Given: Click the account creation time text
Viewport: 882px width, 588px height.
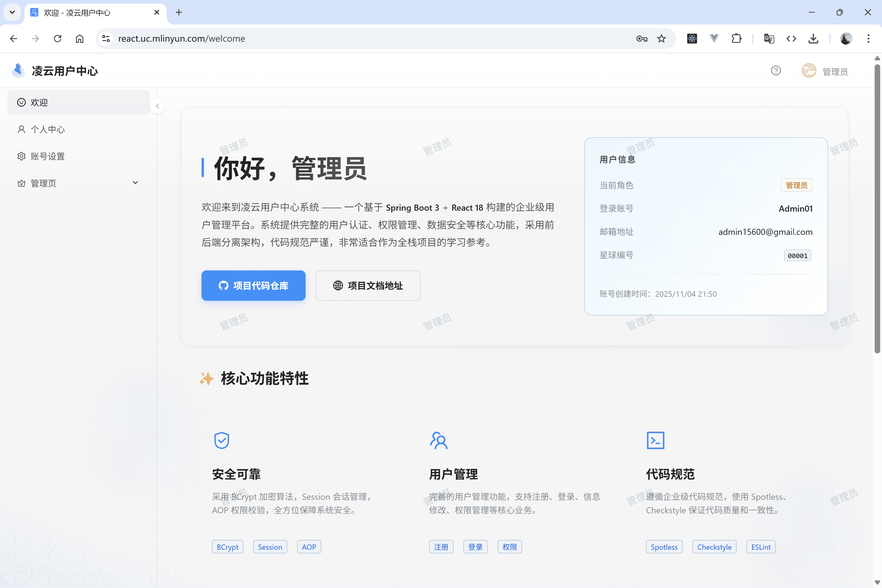Looking at the screenshot, I should click(x=658, y=294).
